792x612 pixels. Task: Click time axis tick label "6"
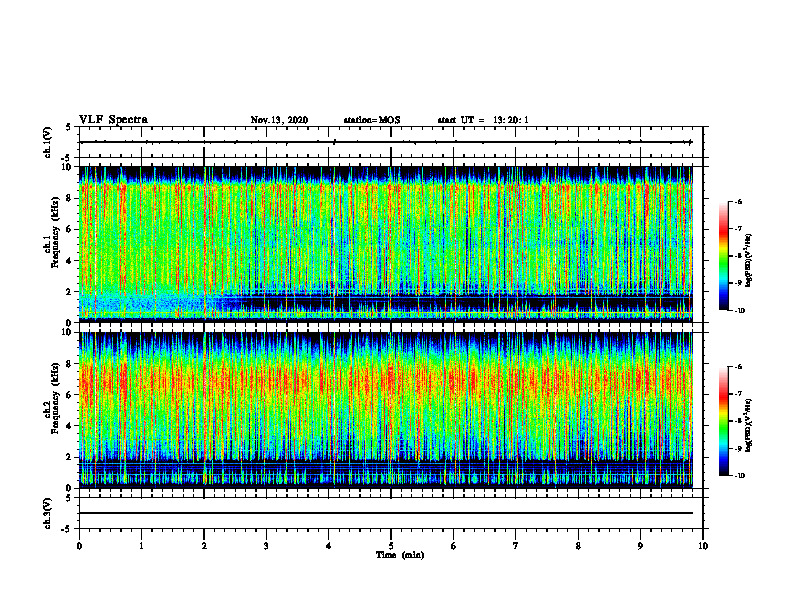tap(454, 546)
